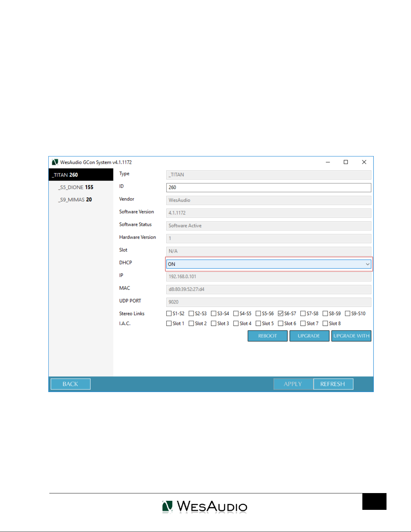Screen dimensions: 411x532
Task: Click the UPGRADE button
Action: [x=309, y=336]
